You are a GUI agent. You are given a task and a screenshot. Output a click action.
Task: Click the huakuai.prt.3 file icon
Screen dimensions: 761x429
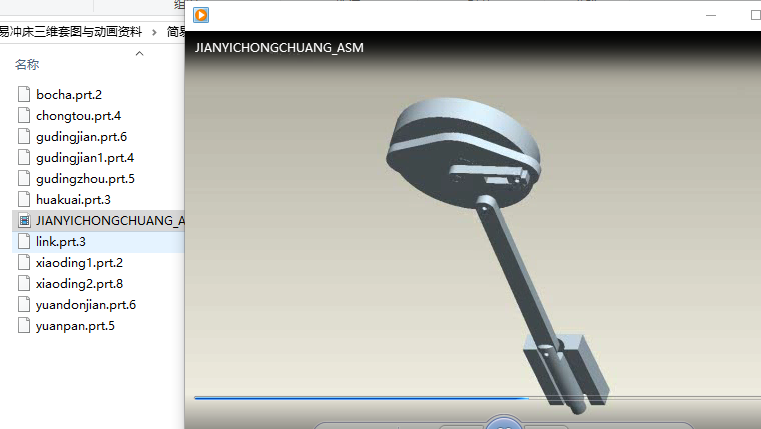[x=24, y=199]
